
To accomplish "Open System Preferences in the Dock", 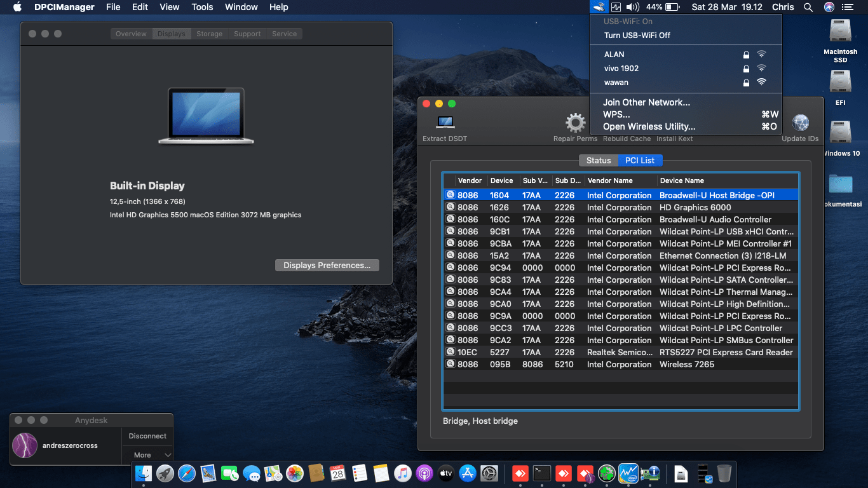I will [489, 473].
